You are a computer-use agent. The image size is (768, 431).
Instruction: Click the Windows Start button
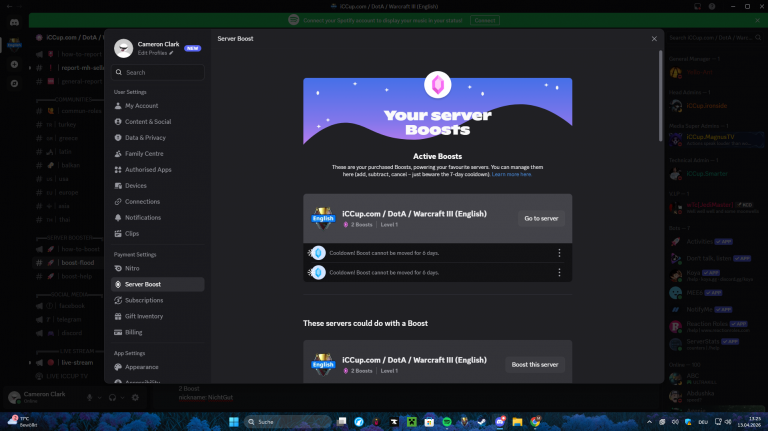point(234,422)
